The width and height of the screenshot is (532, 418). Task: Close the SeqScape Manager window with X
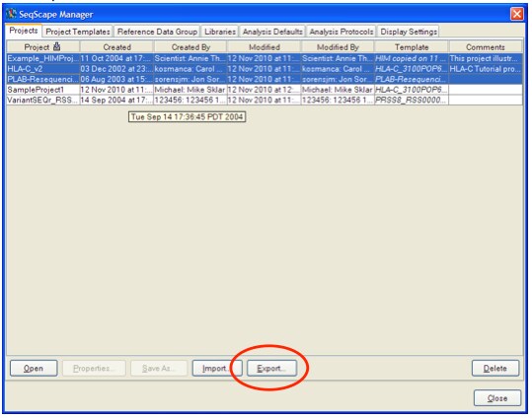click(517, 14)
